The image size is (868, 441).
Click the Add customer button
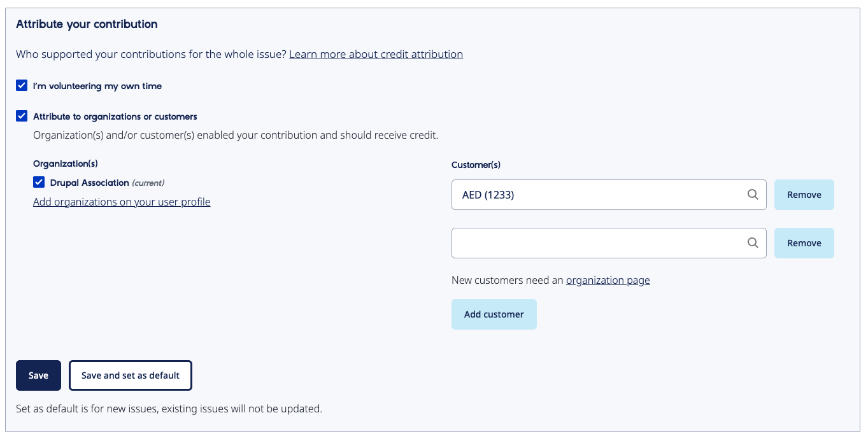[494, 314]
